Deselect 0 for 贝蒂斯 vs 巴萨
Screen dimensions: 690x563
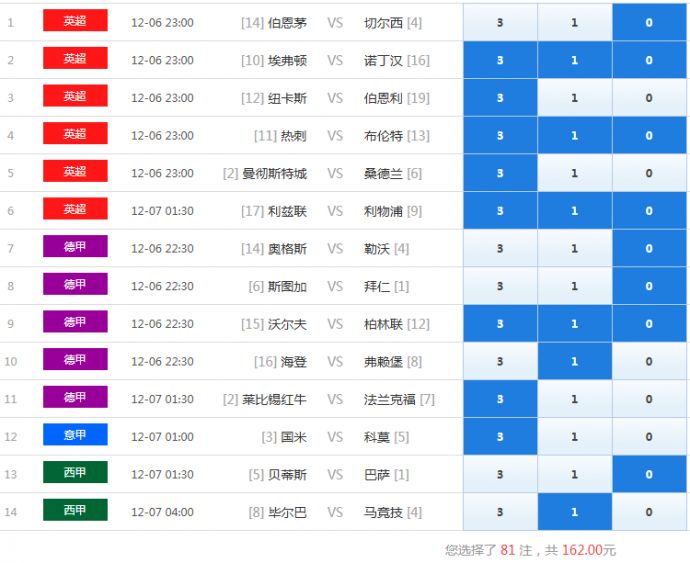coord(649,474)
